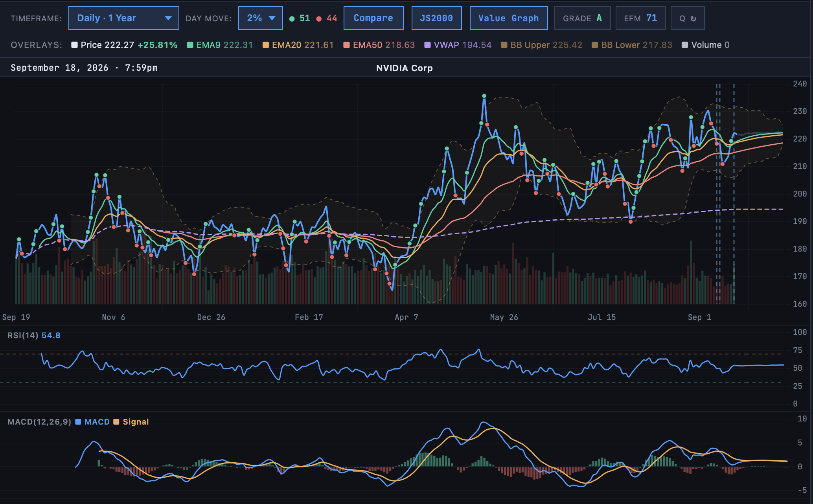Click the Dec 26 date axis label
Viewport: 813px width, 504px height.
(211, 317)
